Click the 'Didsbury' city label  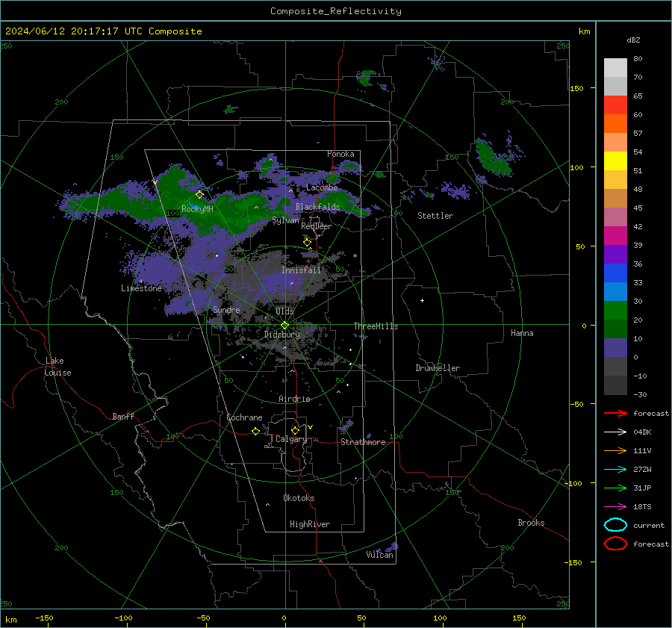[281, 335]
